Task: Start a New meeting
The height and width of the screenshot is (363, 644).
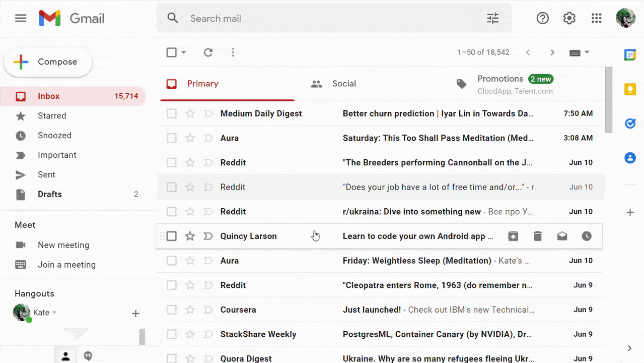Action: tap(63, 245)
